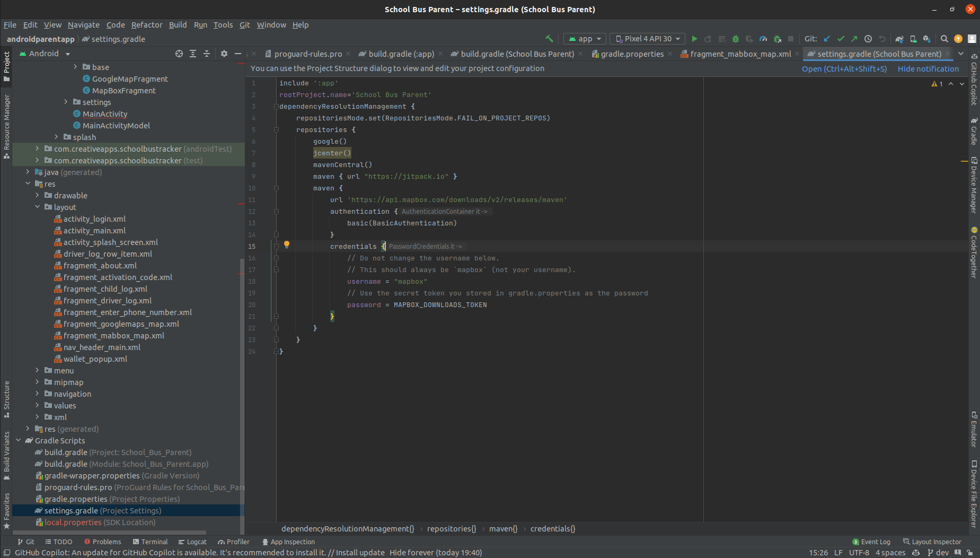The image size is (980, 558).
Task: Click Sync Project with Gradle Files icon
Action: tap(899, 39)
